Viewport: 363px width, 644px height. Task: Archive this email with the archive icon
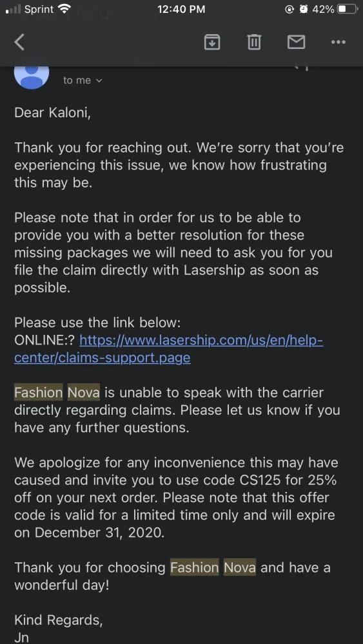point(212,42)
